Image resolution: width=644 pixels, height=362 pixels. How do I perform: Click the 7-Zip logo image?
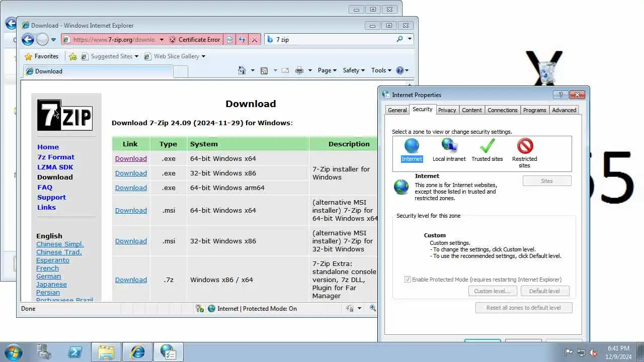[65, 115]
